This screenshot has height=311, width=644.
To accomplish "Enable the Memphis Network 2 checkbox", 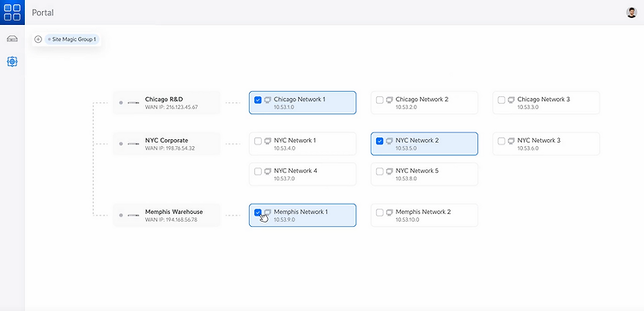I will (380, 212).
